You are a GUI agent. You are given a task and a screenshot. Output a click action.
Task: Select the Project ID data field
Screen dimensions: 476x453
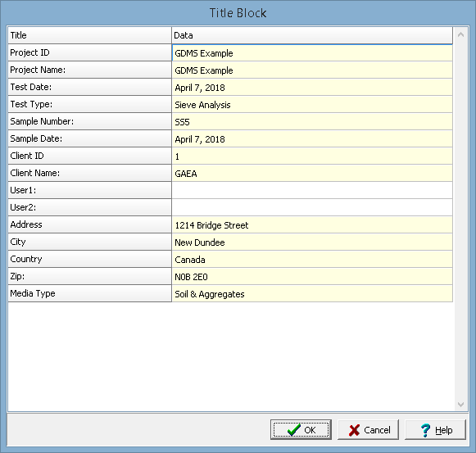[x=312, y=52]
